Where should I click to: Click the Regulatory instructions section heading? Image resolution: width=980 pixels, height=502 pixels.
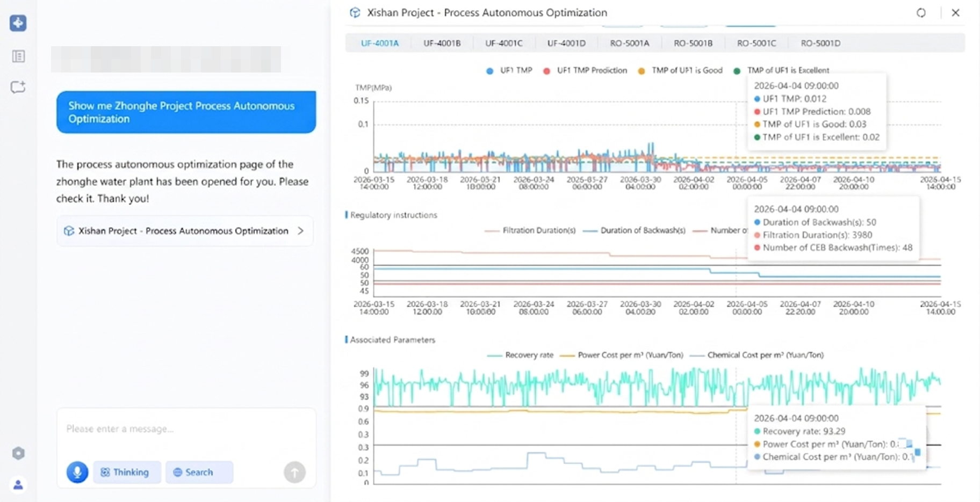point(393,215)
